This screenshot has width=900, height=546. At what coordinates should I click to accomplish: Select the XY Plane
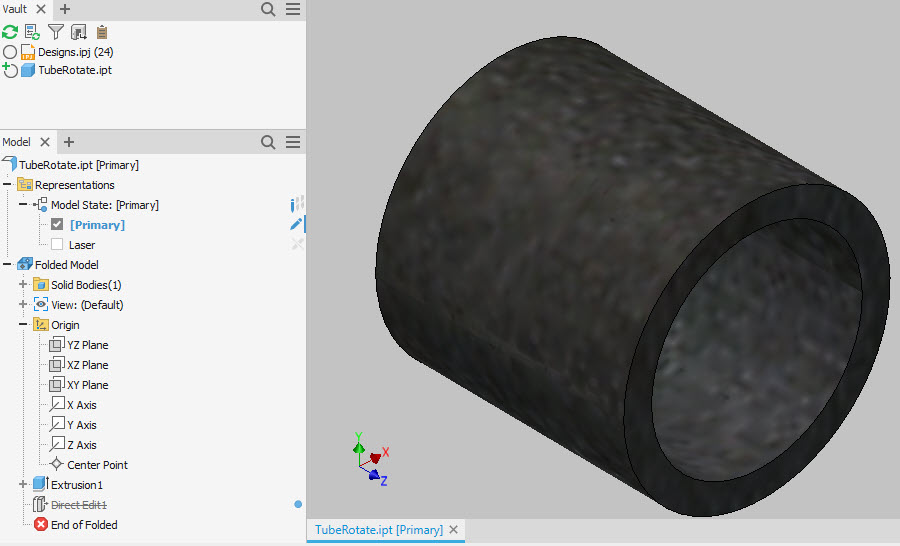[87, 385]
